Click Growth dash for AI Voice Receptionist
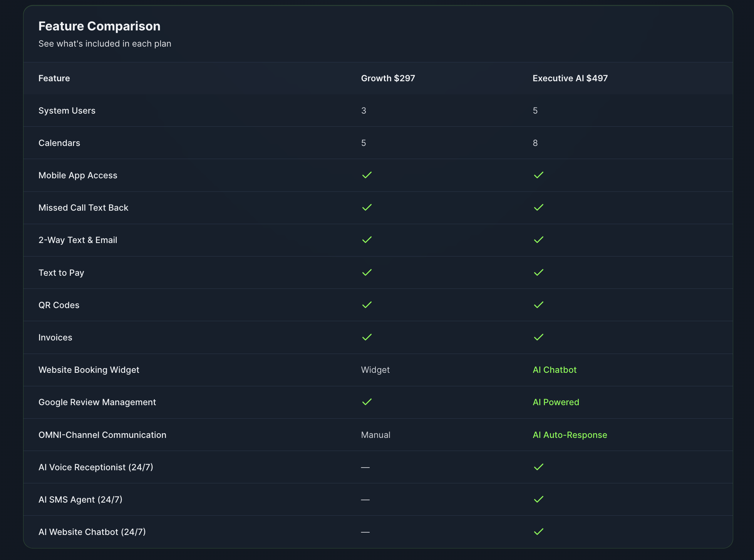 click(x=365, y=468)
